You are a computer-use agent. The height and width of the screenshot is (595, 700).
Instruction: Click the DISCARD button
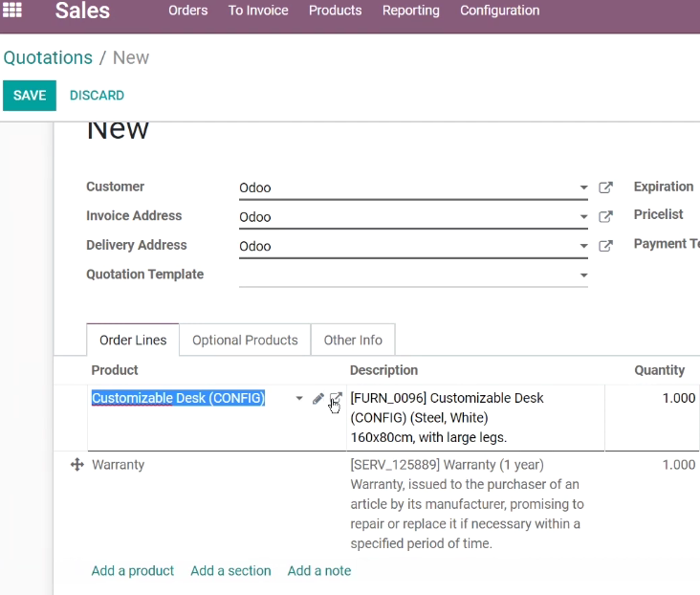97,95
